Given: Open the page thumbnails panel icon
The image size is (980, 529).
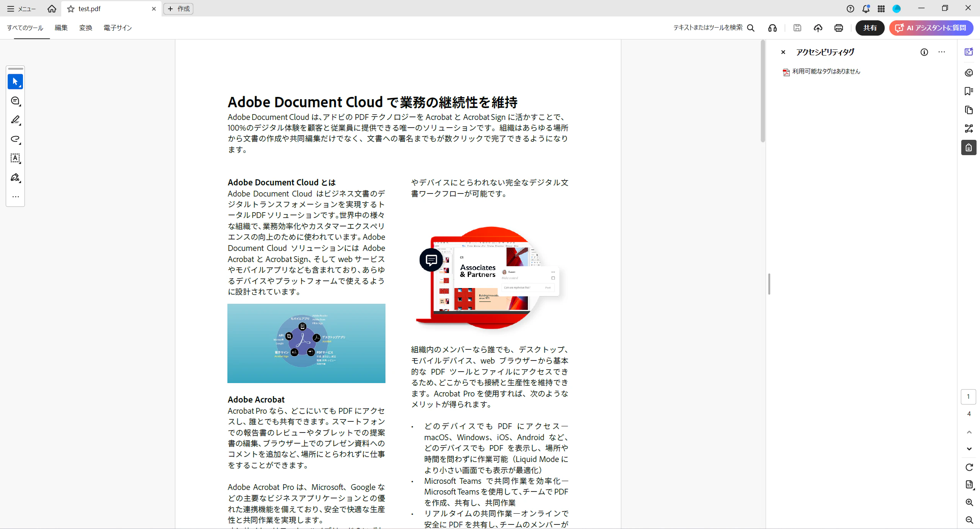Looking at the screenshot, I should [969, 110].
